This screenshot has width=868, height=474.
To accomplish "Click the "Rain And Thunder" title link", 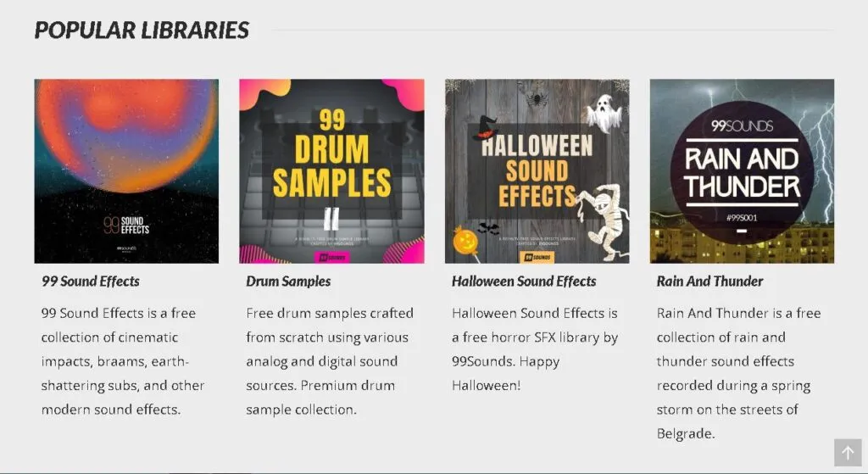I will [709, 282].
